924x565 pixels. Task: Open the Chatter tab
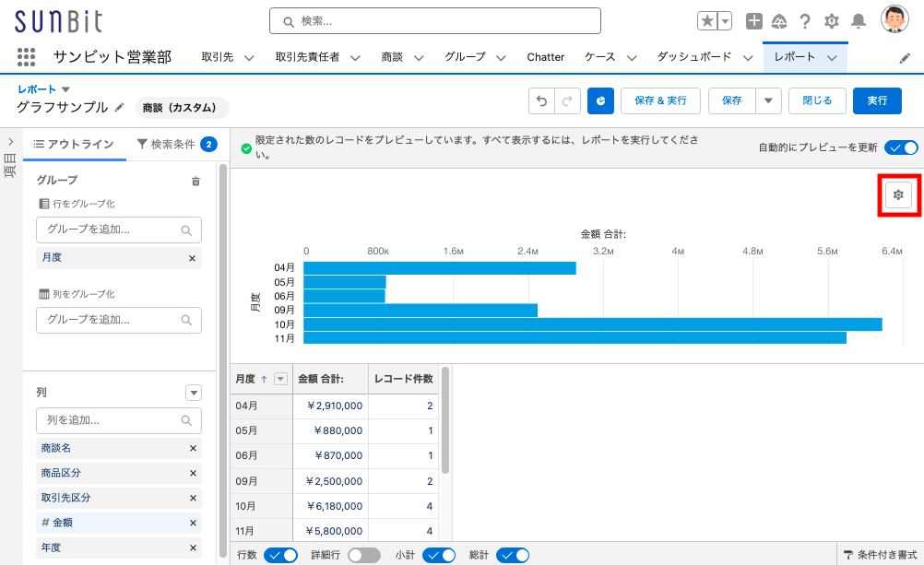[x=546, y=57]
